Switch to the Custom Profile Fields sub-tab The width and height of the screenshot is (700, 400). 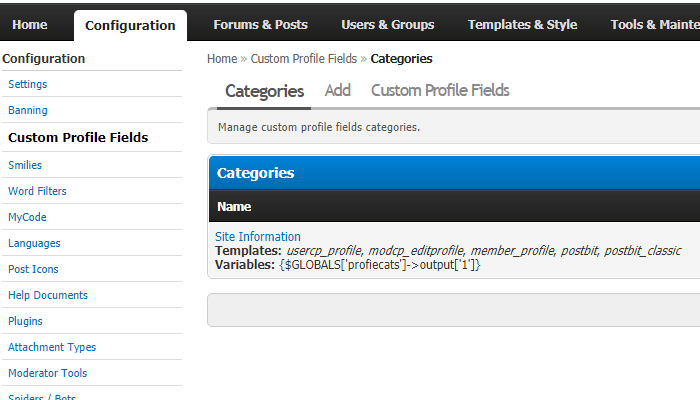click(440, 91)
